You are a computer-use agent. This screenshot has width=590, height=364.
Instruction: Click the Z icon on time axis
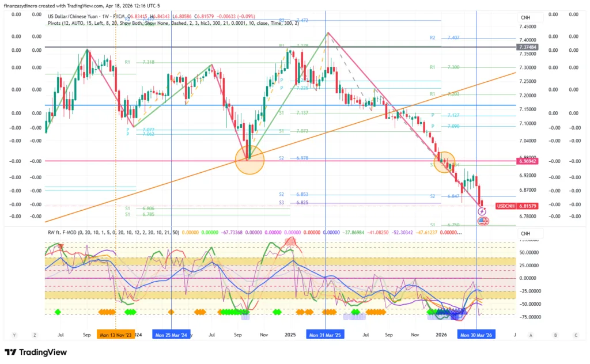click(x=35, y=335)
